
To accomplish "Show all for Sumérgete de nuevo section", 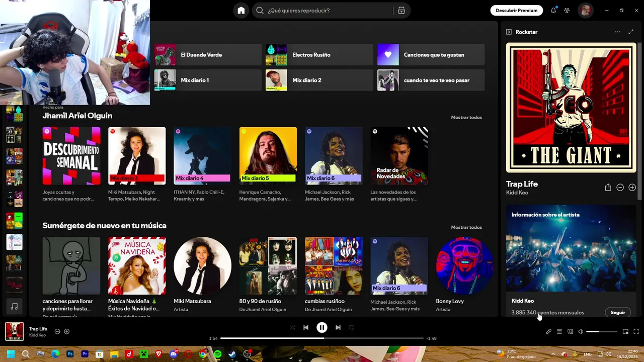I will coord(466,227).
